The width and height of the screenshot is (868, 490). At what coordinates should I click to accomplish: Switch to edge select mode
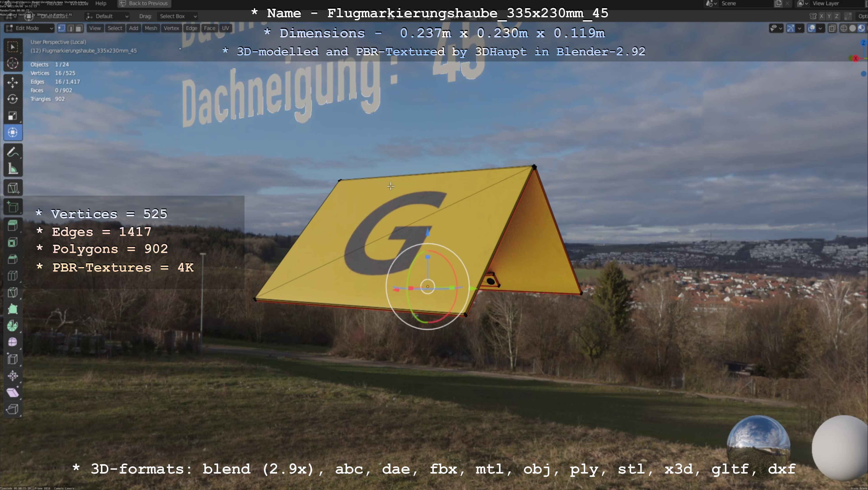click(70, 28)
